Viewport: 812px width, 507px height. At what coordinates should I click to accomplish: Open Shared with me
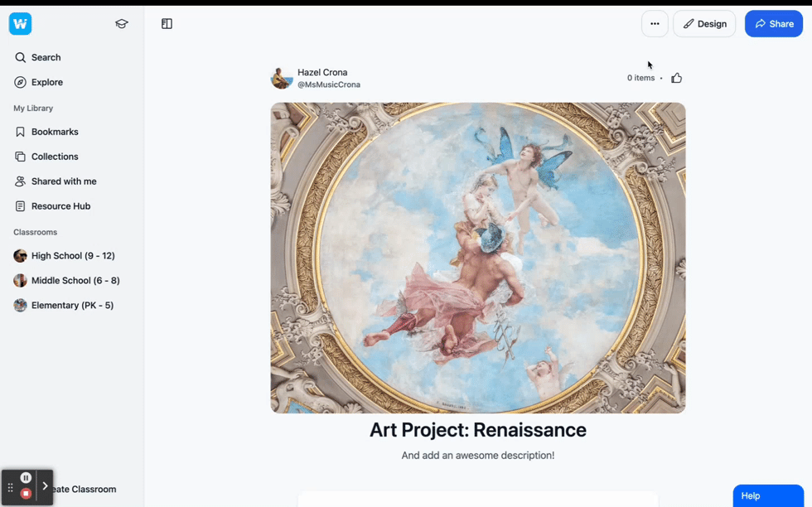[x=64, y=181]
